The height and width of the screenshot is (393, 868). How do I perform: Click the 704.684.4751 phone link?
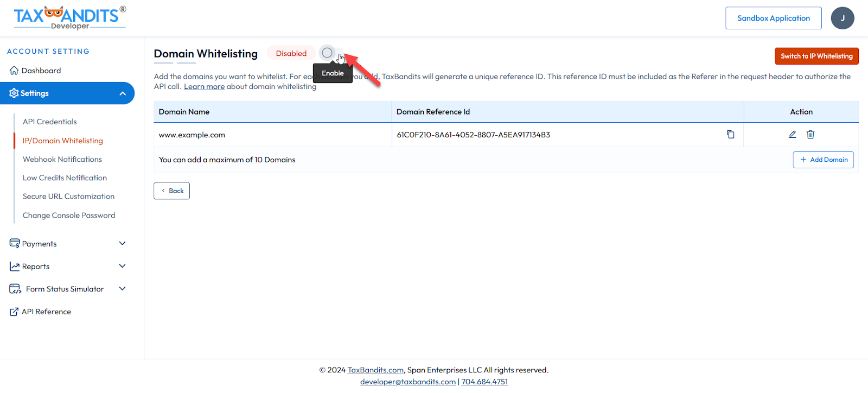(484, 382)
